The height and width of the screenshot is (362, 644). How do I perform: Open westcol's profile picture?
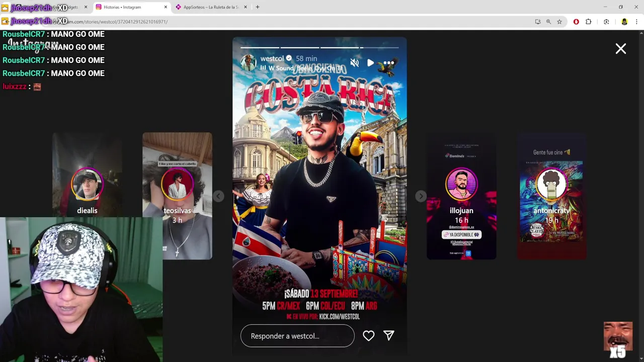(x=249, y=63)
